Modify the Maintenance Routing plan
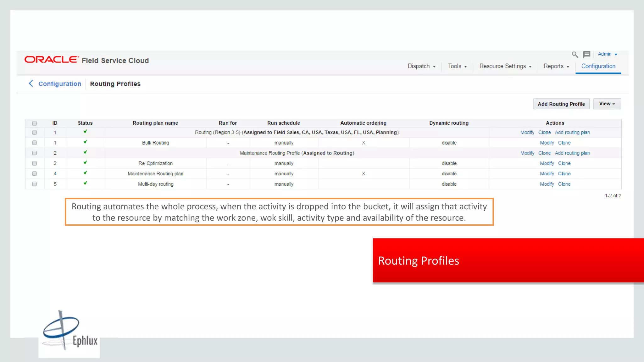 (547, 174)
